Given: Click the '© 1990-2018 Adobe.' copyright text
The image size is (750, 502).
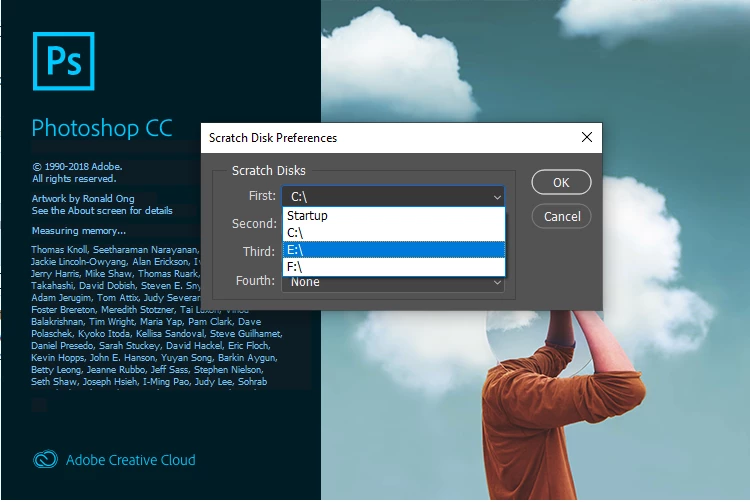Looking at the screenshot, I should point(77,166).
